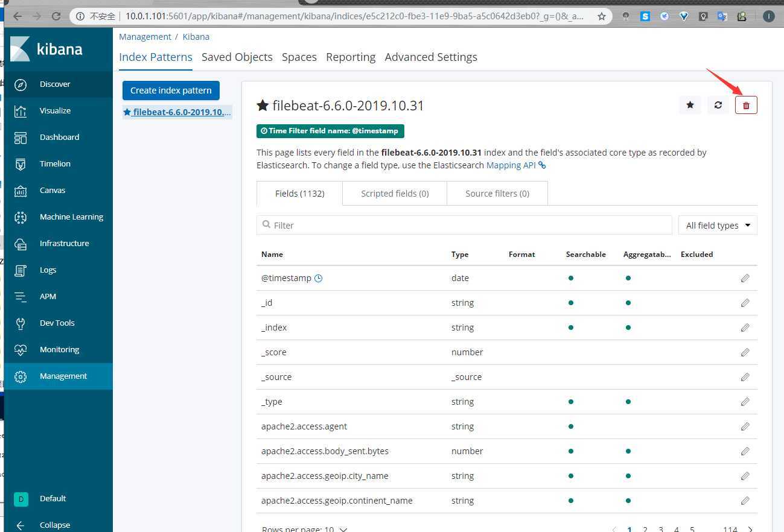This screenshot has height=532, width=784.
Task: Edit the _score field
Action: click(745, 352)
